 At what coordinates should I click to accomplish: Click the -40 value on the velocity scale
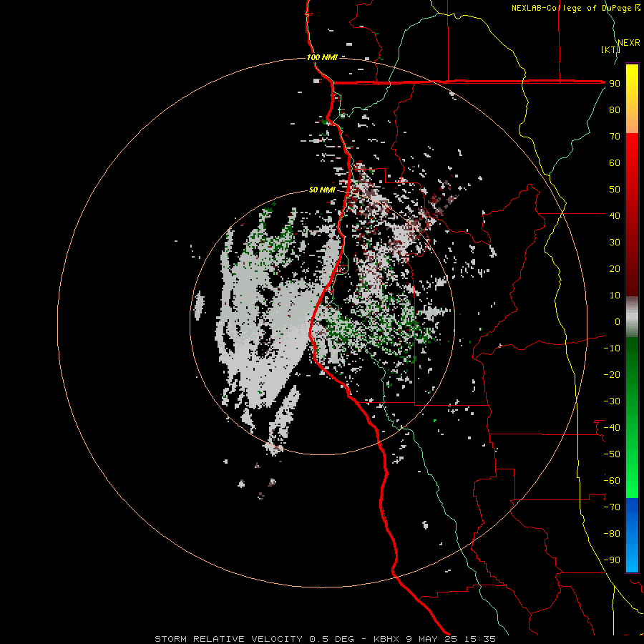pos(612,428)
